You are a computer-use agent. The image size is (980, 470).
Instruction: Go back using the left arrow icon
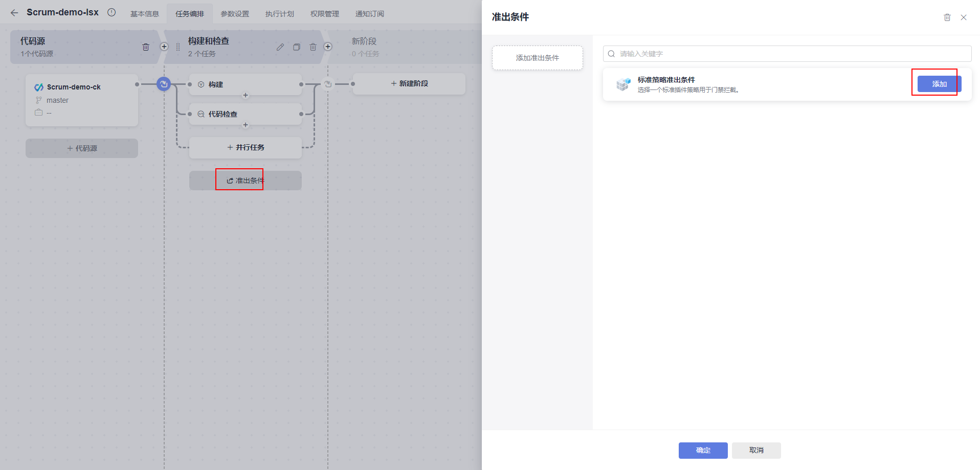tap(14, 13)
